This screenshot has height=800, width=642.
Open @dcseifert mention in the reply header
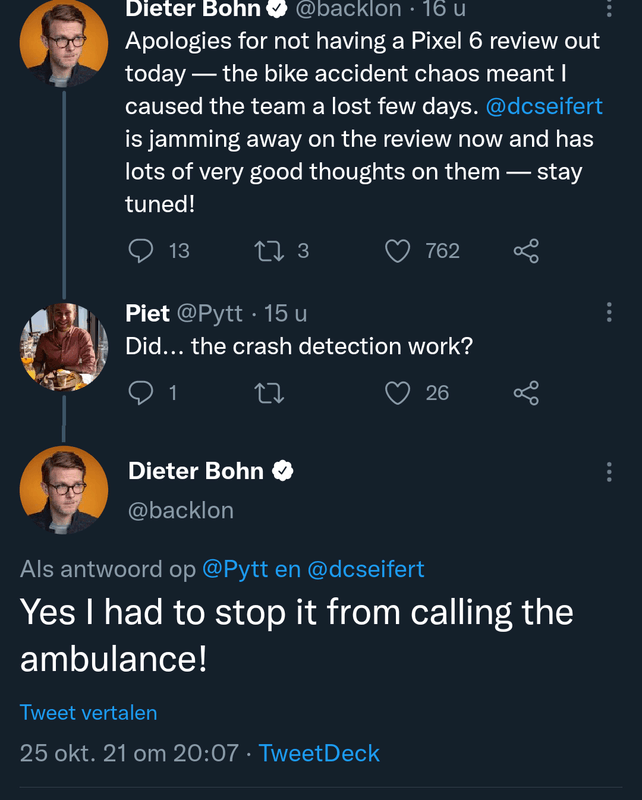(x=365, y=569)
